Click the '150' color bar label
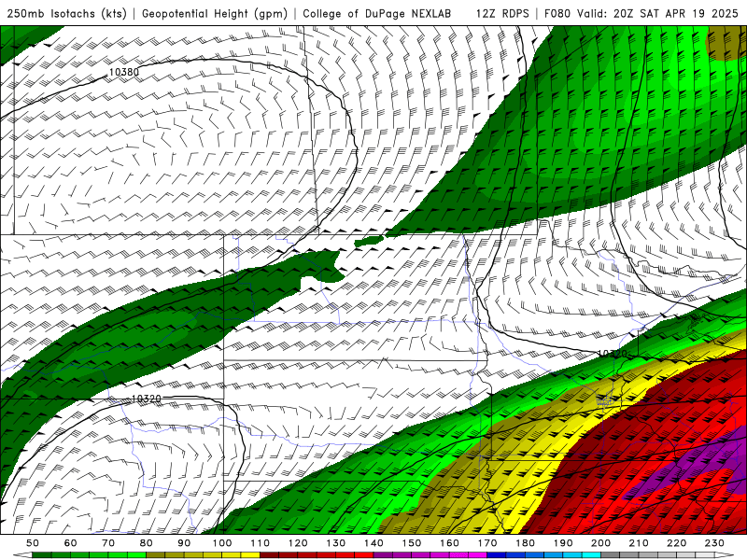This screenshot has height=560, width=747. [x=411, y=543]
